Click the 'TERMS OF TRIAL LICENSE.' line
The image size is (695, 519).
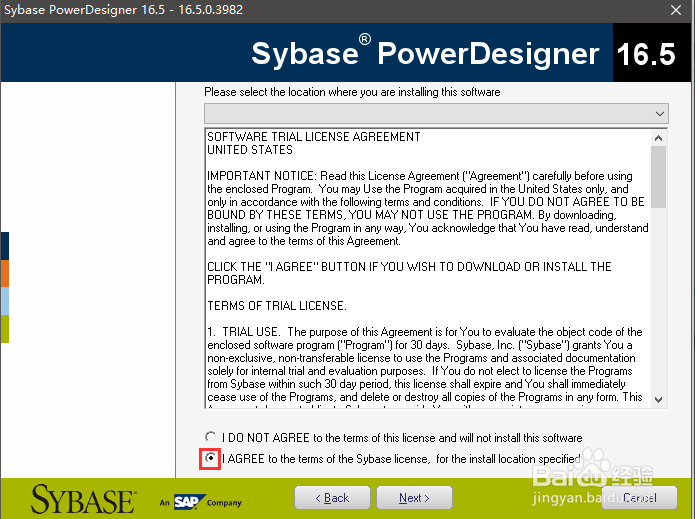[277, 306]
